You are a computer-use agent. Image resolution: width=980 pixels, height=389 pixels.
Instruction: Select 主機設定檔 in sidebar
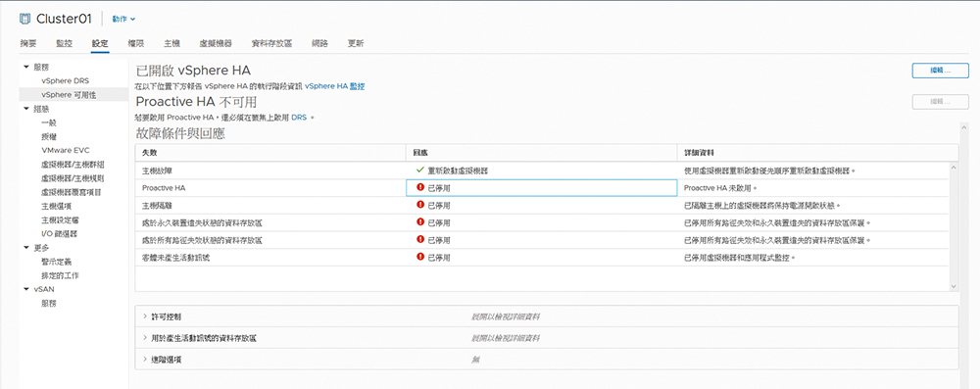60,220
